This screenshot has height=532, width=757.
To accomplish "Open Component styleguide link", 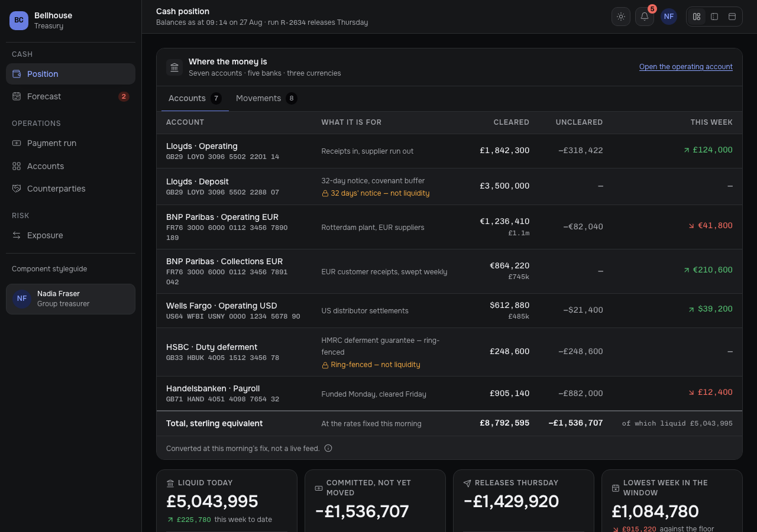I will 50,269.
